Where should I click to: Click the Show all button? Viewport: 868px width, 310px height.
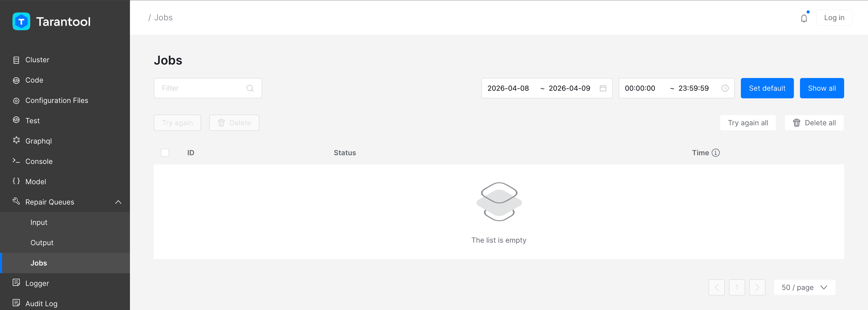tap(822, 88)
